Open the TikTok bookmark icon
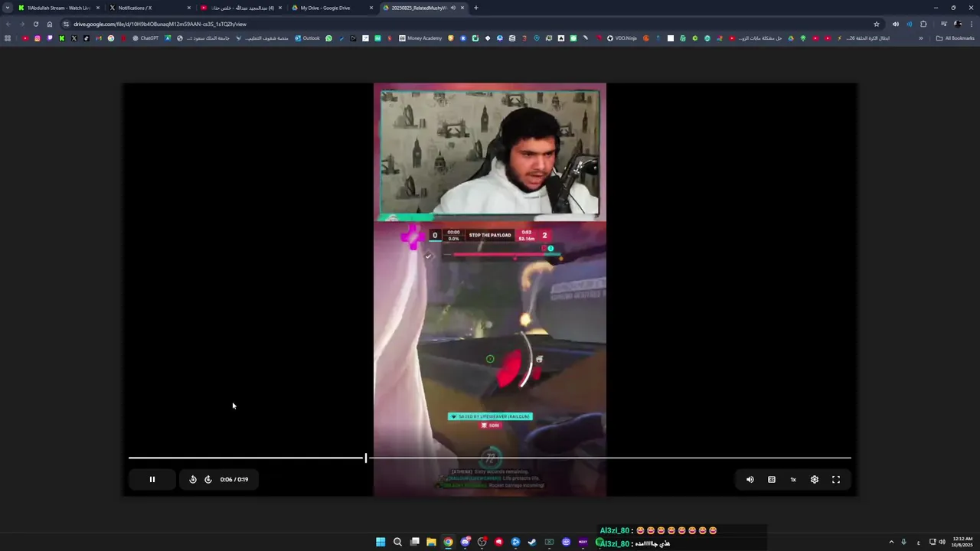Viewport: 980px width, 551px height. pos(87,38)
